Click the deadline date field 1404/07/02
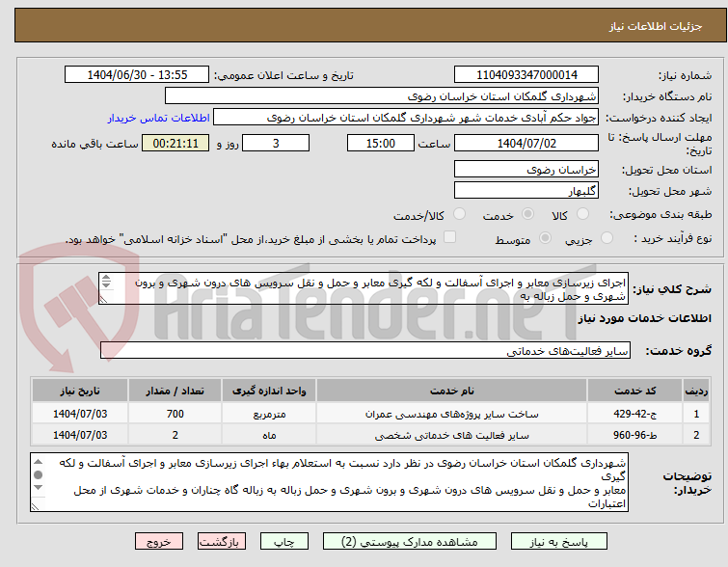Viewport: 728px width, 567px height. pyautogui.click(x=526, y=143)
